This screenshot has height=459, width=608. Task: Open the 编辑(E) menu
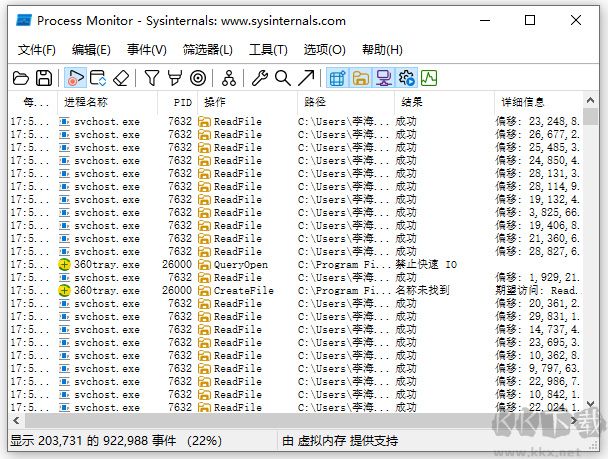point(91,50)
